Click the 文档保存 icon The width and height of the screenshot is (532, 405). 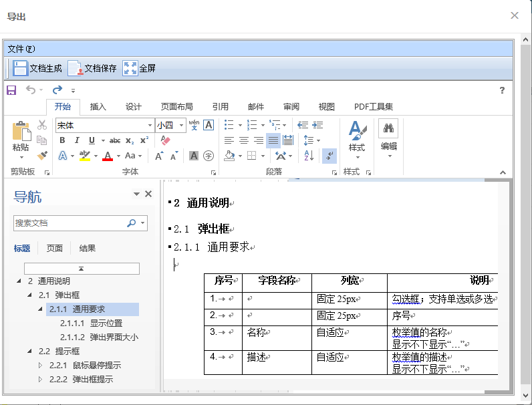tap(75, 68)
